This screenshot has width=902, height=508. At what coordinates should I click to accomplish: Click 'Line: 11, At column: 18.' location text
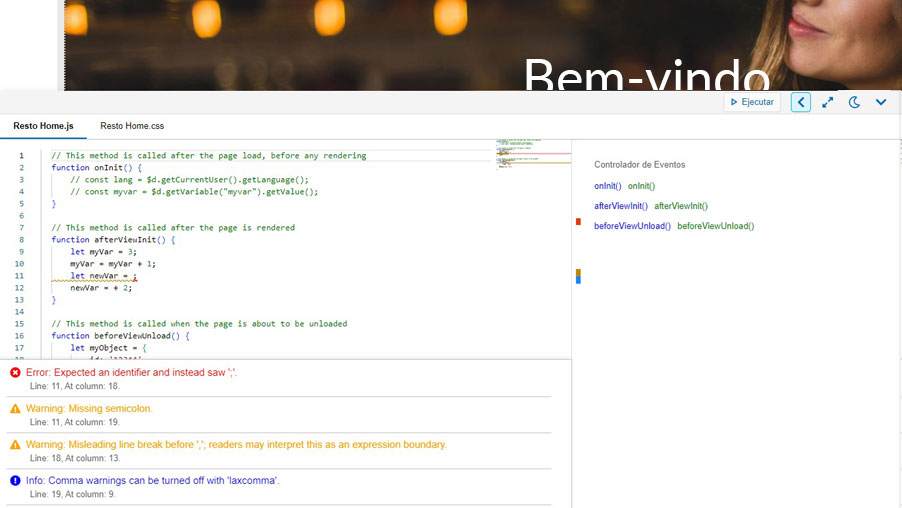(75, 386)
